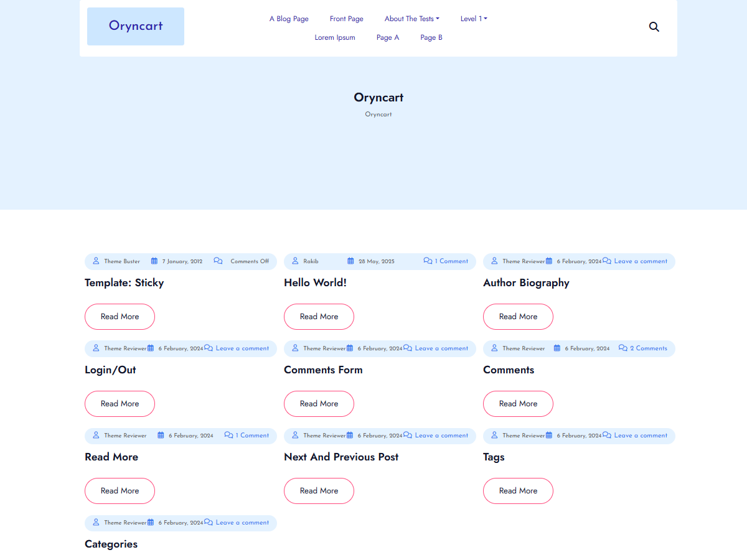747x560 pixels.
Task: Open the Hello World! post title
Action: tap(315, 282)
